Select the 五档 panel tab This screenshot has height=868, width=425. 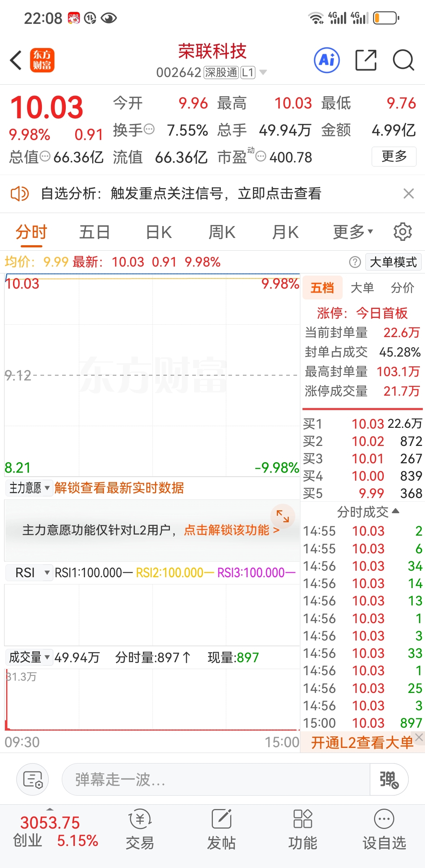click(322, 288)
